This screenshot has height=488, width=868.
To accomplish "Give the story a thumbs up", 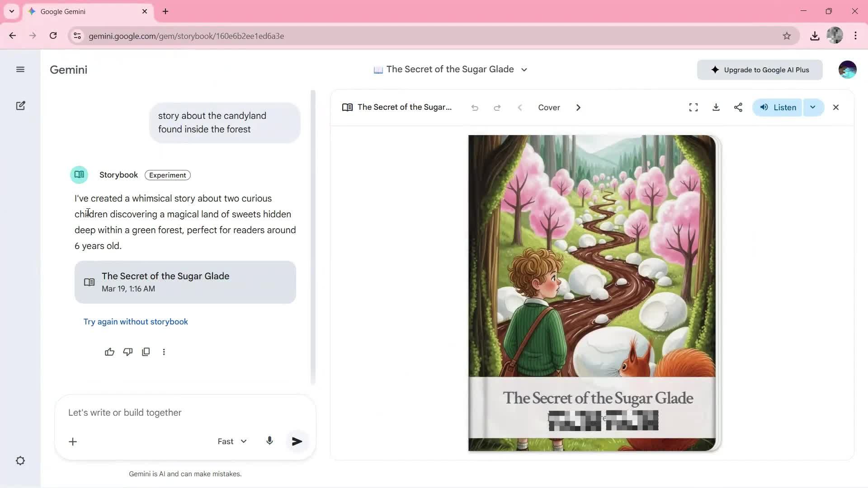I will click(110, 352).
